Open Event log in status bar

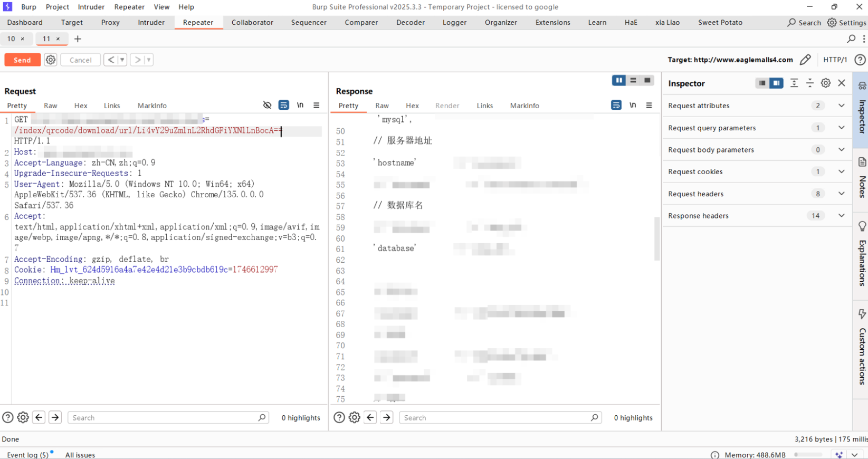pos(27,455)
